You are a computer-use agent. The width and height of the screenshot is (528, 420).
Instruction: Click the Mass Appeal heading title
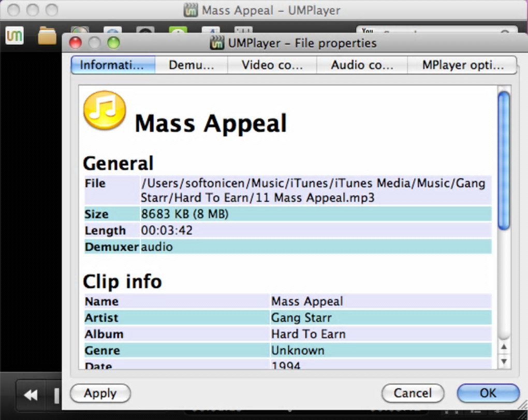pos(211,124)
